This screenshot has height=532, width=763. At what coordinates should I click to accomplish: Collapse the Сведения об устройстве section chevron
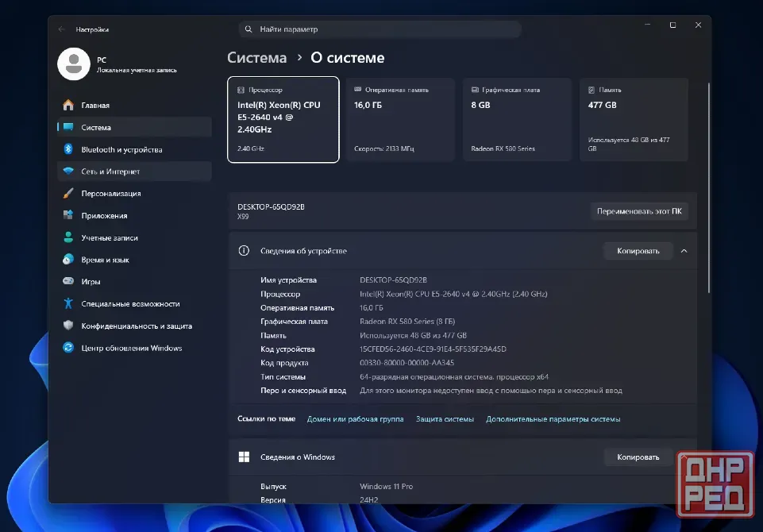click(684, 251)
